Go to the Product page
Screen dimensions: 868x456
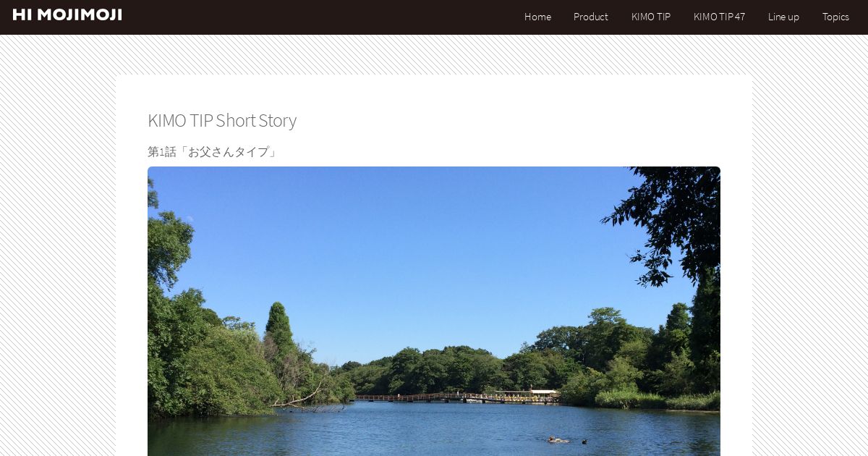tap(590, 17)
